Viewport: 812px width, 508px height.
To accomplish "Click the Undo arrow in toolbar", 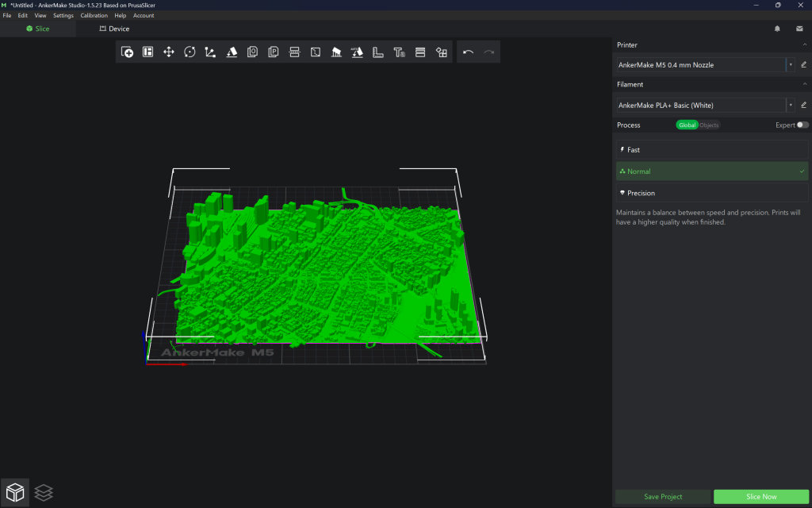I will (x=468, y=52).
